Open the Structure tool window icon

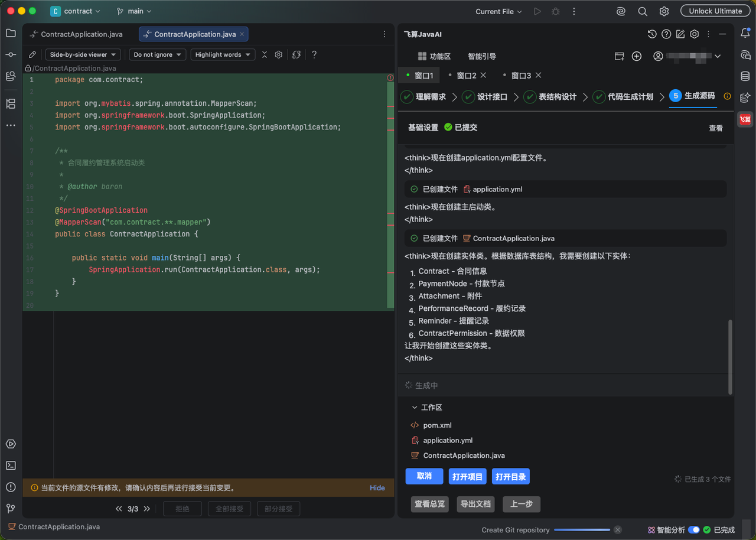coord(11,104)
